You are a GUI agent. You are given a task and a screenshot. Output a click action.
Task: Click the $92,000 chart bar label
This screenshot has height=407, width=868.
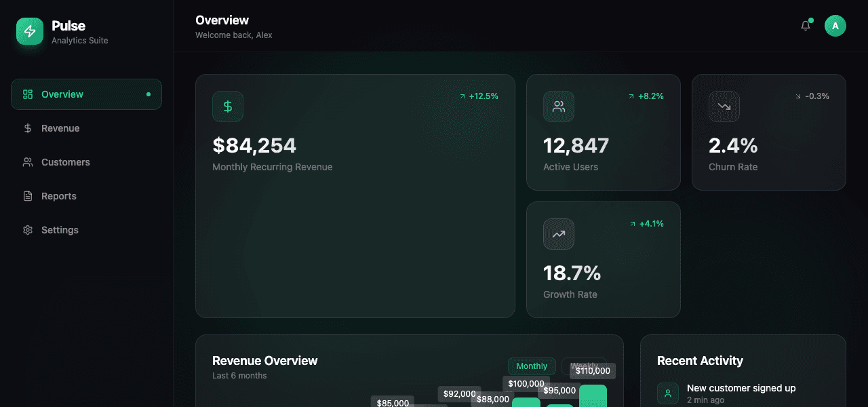pos(460,394)
